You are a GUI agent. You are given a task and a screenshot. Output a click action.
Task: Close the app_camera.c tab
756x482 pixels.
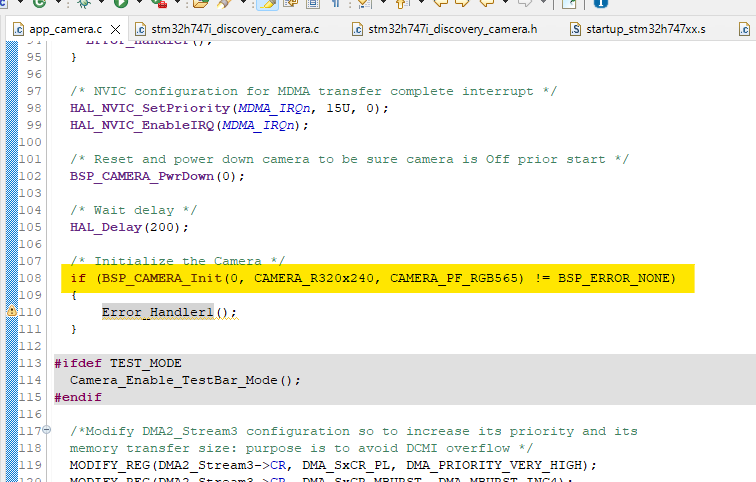coord(116,29)
